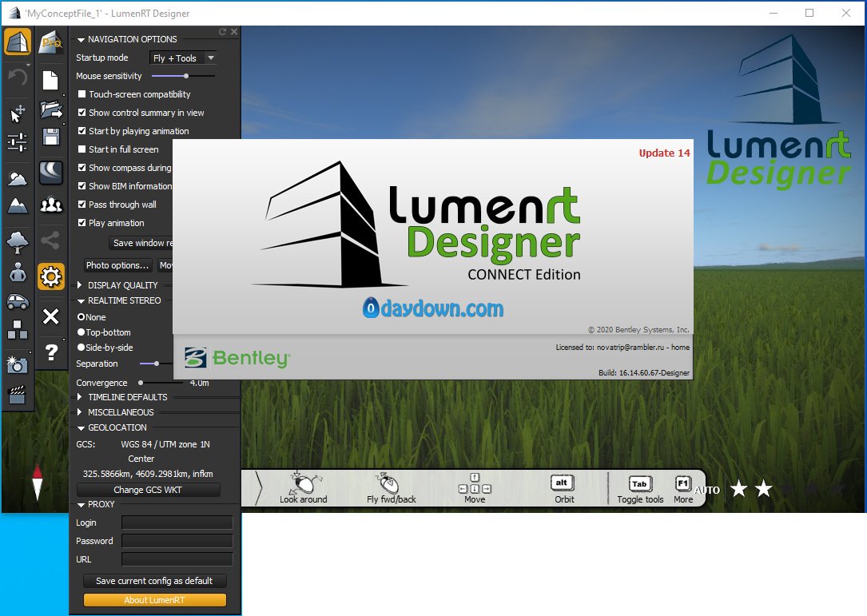Expand the TIMELINE DEFAULTS section

(80, 396)
